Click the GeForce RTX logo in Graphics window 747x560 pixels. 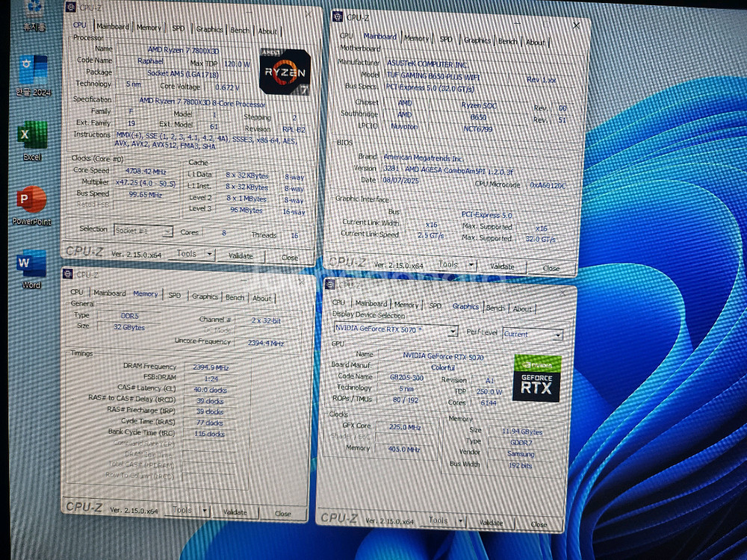pyautogui.click(x=536, y=378)
